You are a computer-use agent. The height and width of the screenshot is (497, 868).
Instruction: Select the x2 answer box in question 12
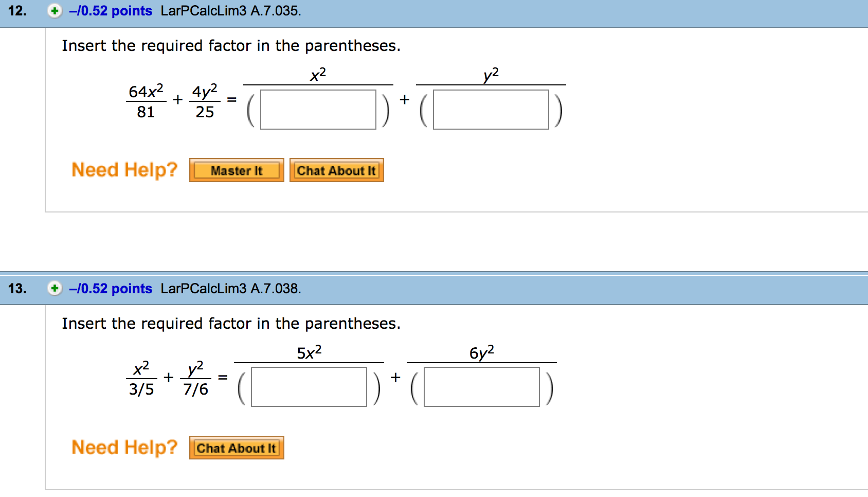pyautogui.click(x=319, y=110)
